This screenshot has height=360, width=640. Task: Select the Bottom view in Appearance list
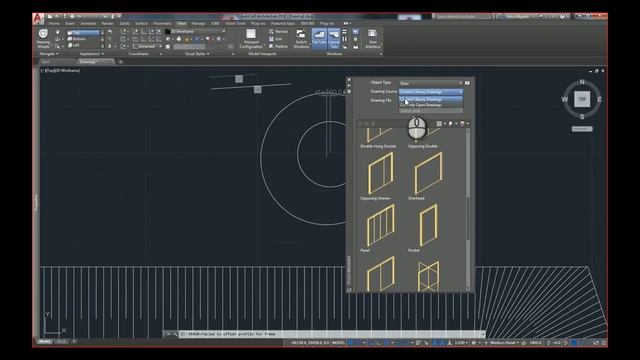pyautogui.click(x=83, y=39)
